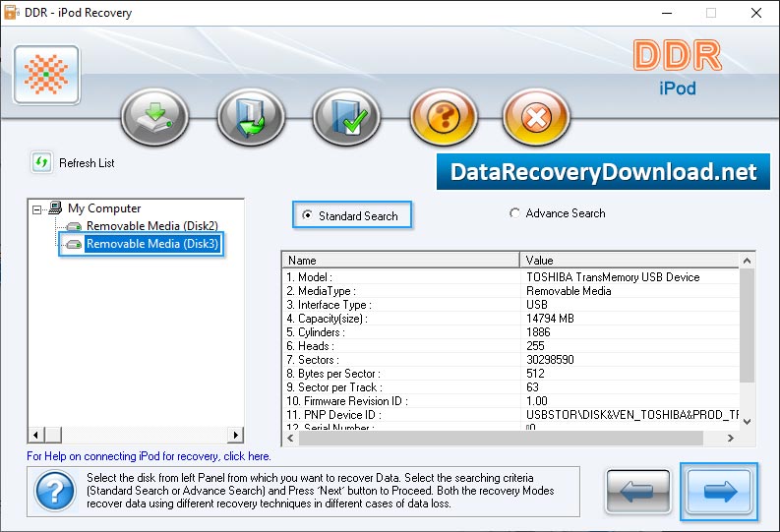This screenshot has width=780, height=532.
Task: Click the details table scroll left arrow
Action: (x=290, y=438)
